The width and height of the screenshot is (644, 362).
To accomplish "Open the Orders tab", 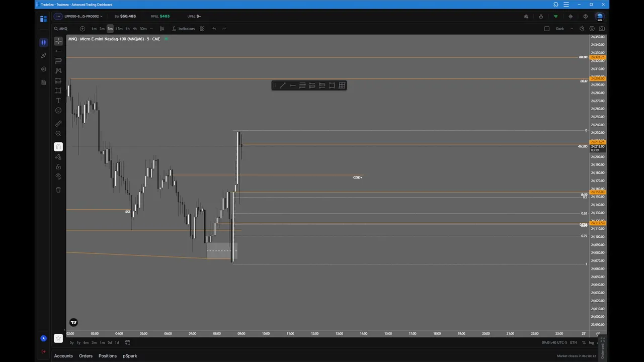I will point(86,356).
